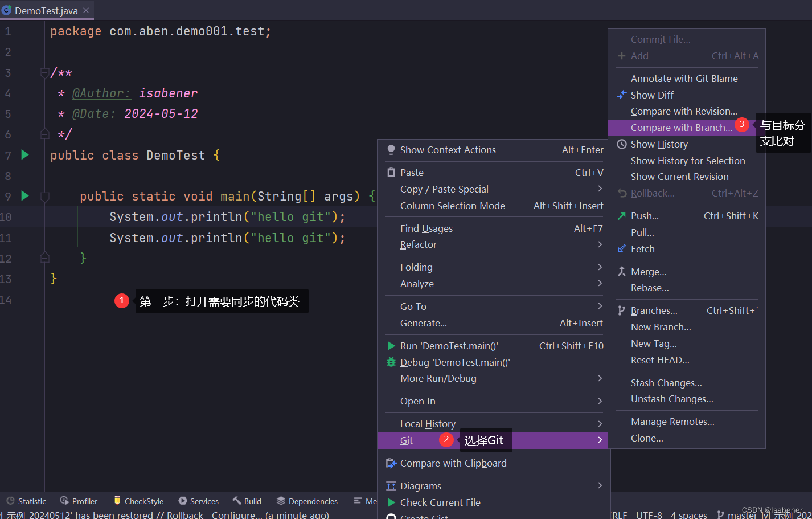Viewport: 812px width, 519px height.
Task: Click the clipboard icon next to Paste
Action: [x=391, y=173]
